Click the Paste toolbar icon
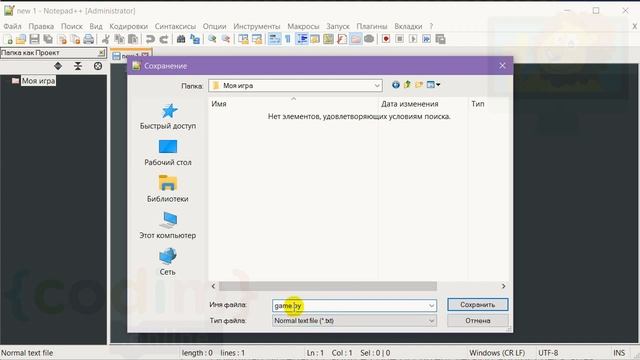 tap(133, 39)
